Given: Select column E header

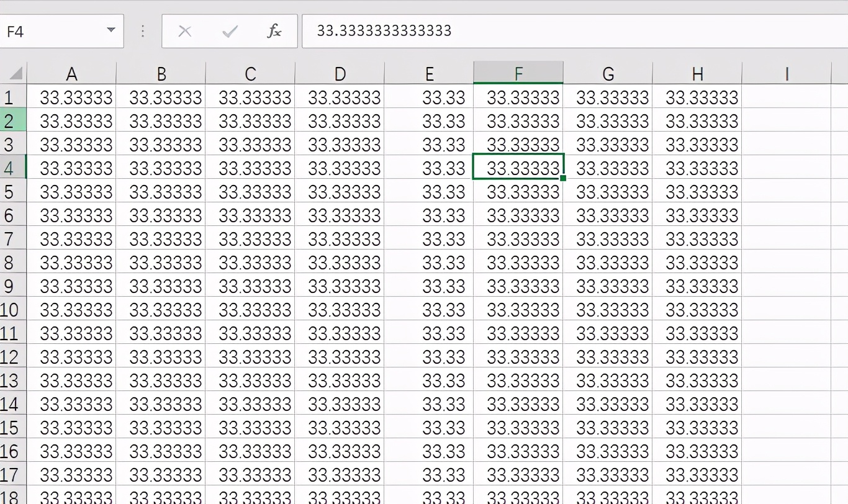Looking at the screenshot, I should (430, 73).
